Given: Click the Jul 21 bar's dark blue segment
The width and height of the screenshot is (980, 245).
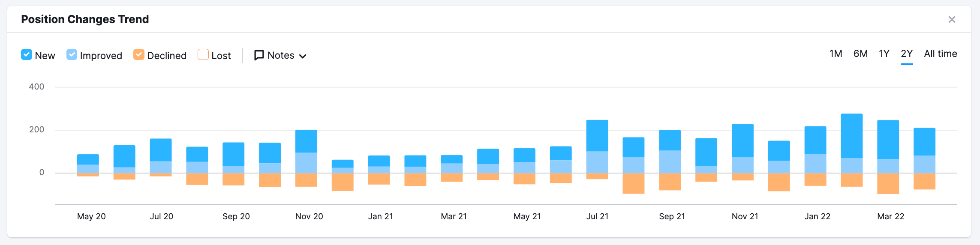Looking at the screenshot, I should (x=597, y=135).
